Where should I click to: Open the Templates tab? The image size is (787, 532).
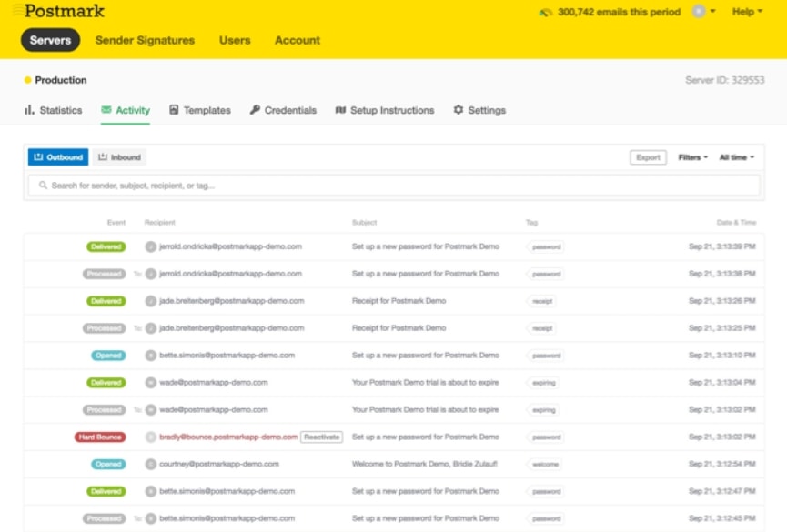(200, 110)
